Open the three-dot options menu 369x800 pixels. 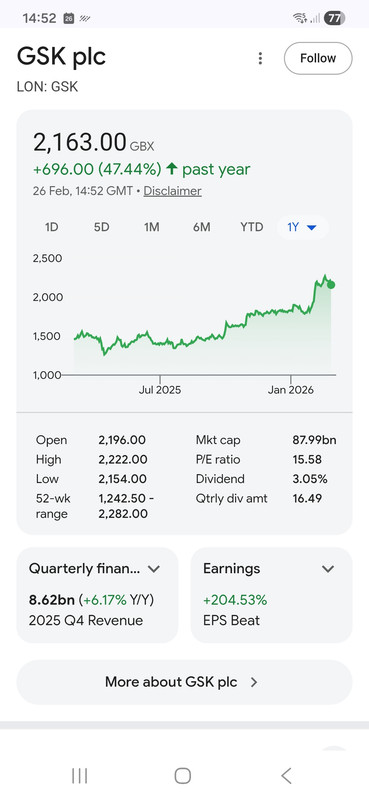point(260,58)
